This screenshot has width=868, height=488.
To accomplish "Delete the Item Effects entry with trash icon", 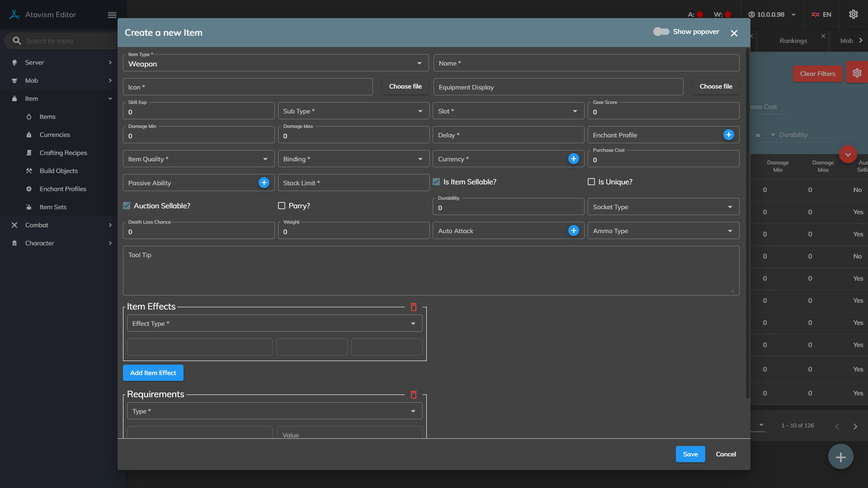I will click(x=413, y=307).
